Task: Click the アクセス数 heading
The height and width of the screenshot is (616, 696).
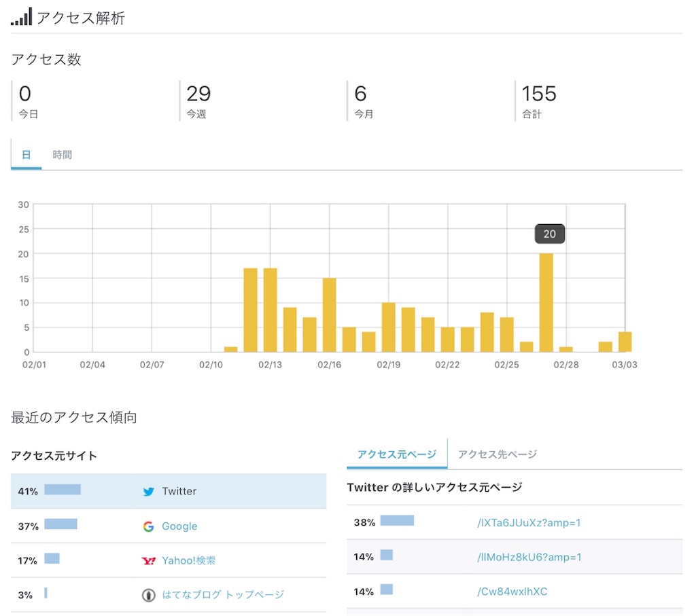Action: click(46, 60)
